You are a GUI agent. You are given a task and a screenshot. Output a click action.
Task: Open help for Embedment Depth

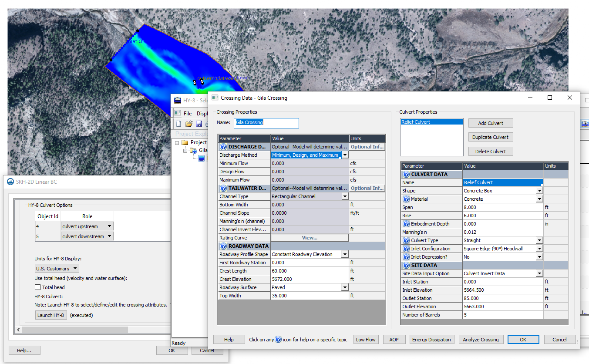click(x=406, y=224)
